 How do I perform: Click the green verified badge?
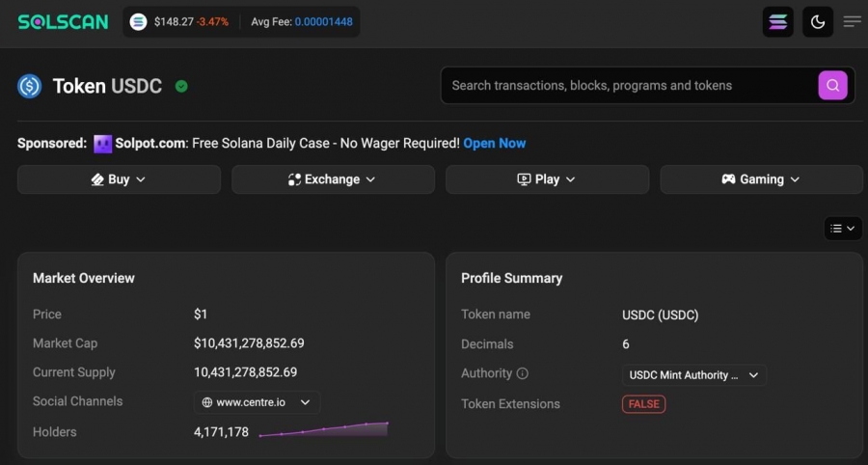coord(181,87)
